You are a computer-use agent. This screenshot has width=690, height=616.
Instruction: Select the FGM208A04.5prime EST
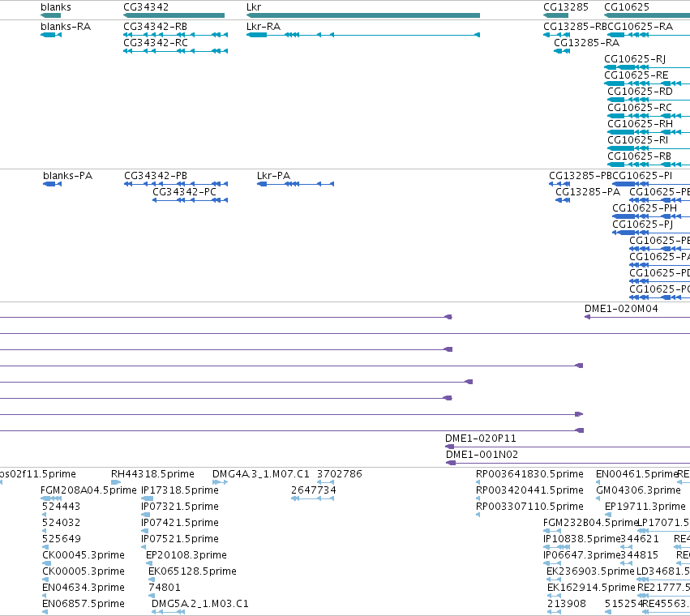[x=51, y=498]
